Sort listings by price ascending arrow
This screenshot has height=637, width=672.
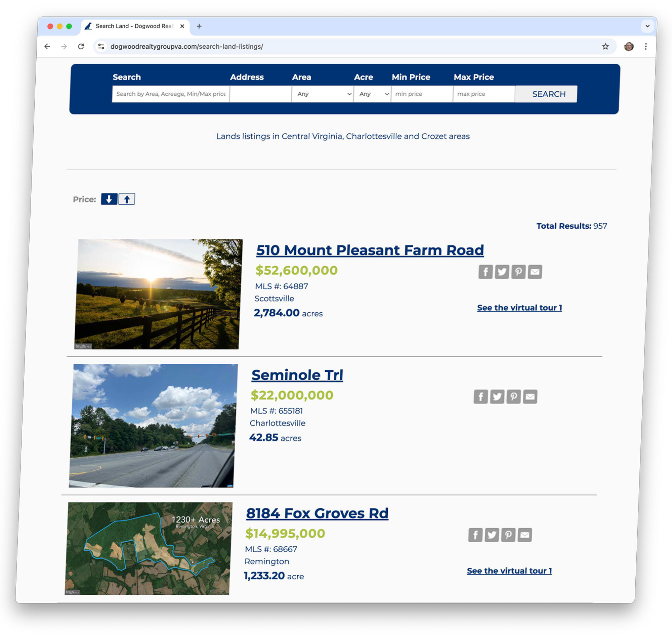tap(127, 199)
